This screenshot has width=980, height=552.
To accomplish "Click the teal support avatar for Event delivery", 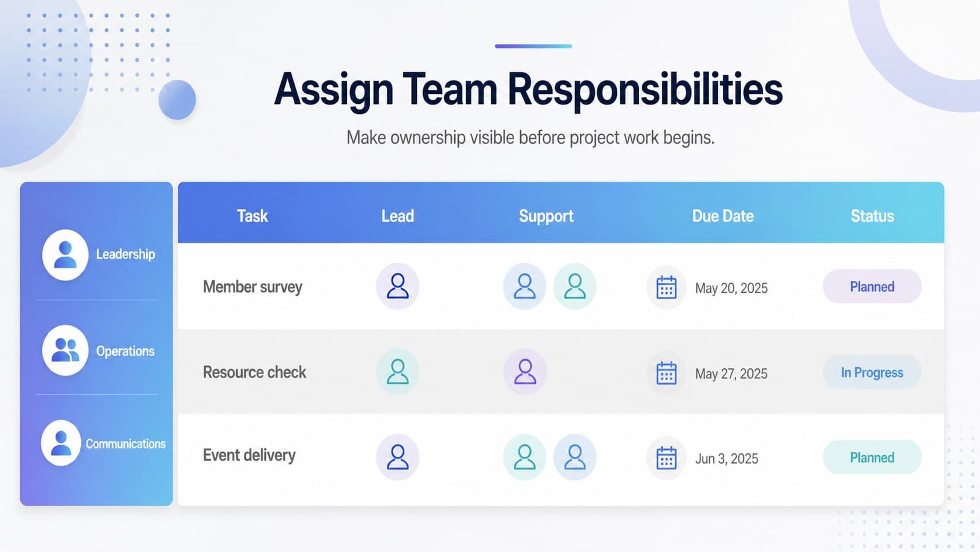I will tap(525, 458).
